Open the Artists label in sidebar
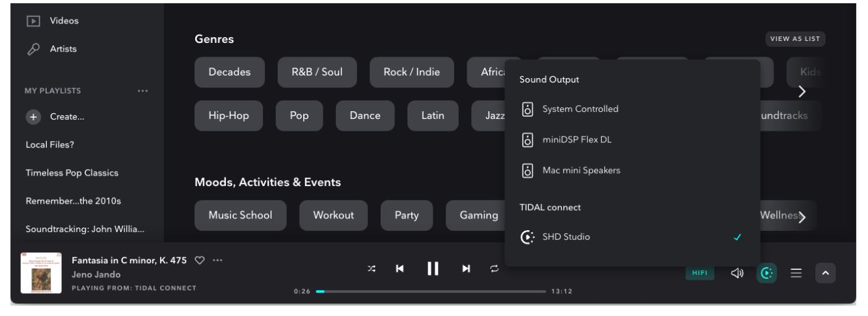This screenshot has height=316, width=868. pyautogui.click(x=64, y=49)
